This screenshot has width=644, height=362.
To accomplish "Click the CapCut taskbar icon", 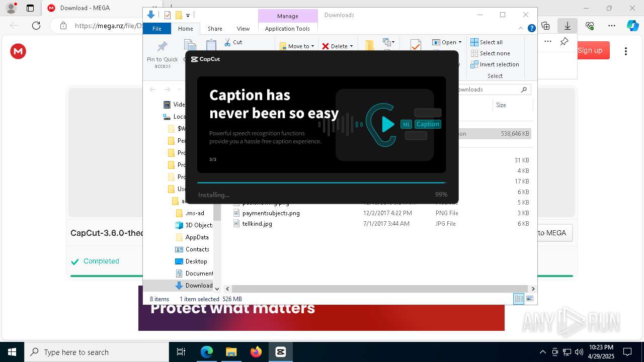I will (280, 352).
